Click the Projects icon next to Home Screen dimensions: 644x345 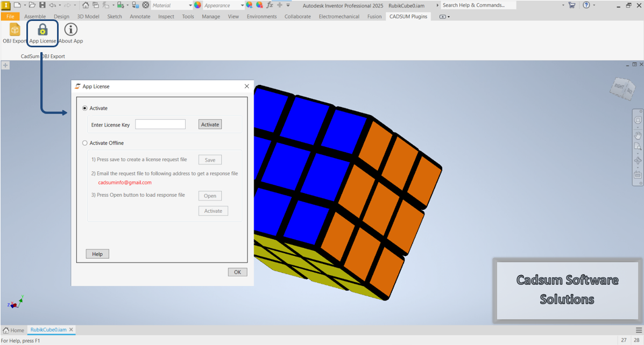(x=96, y=5)
